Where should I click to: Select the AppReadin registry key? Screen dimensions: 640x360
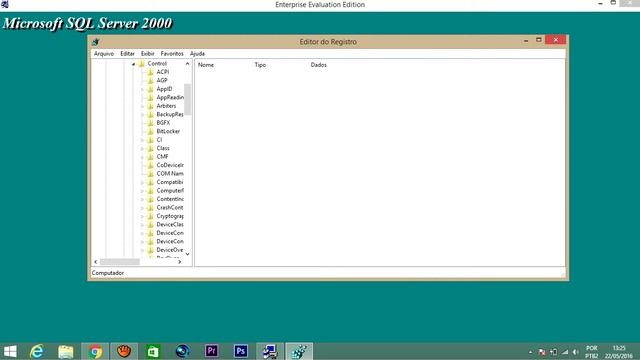[170, 97]
